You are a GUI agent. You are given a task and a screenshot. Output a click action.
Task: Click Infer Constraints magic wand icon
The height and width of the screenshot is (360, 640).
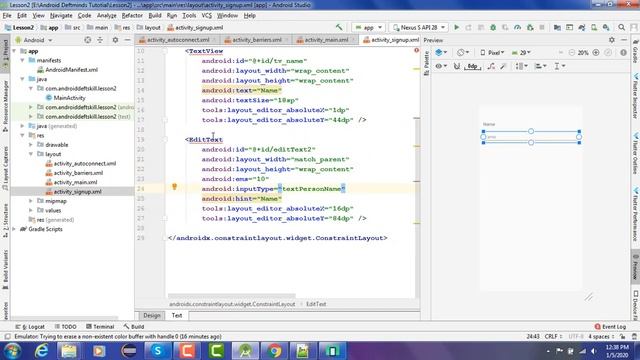point(503,66)
